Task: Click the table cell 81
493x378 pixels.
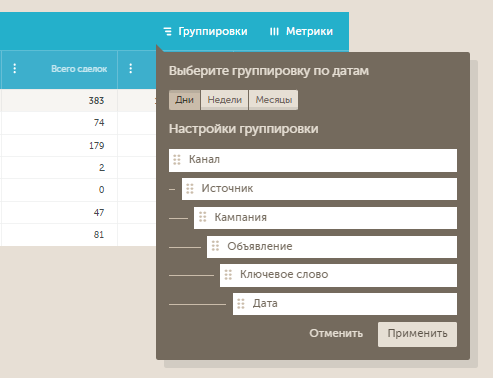Action: (99, 235)
